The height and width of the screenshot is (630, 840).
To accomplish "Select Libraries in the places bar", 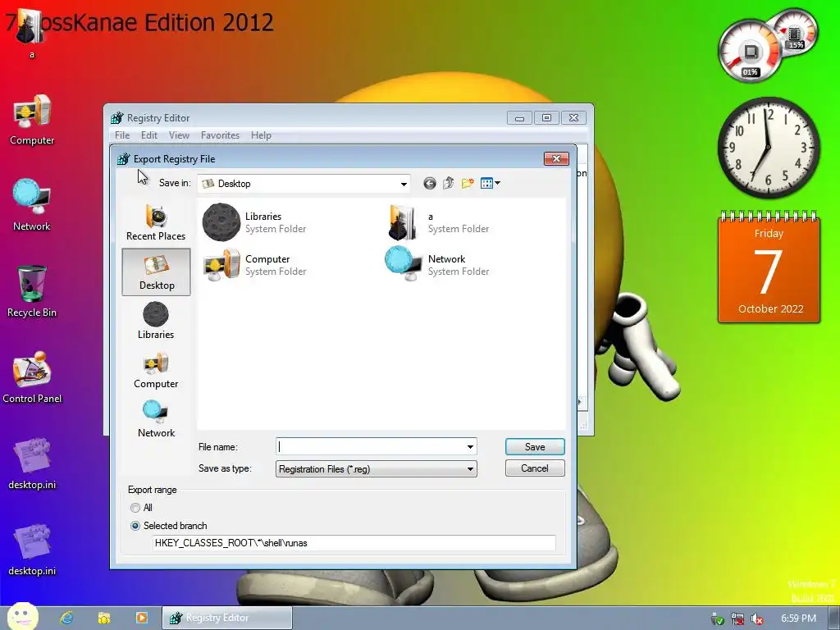I will pyautogui.click(x=156, y=321).
